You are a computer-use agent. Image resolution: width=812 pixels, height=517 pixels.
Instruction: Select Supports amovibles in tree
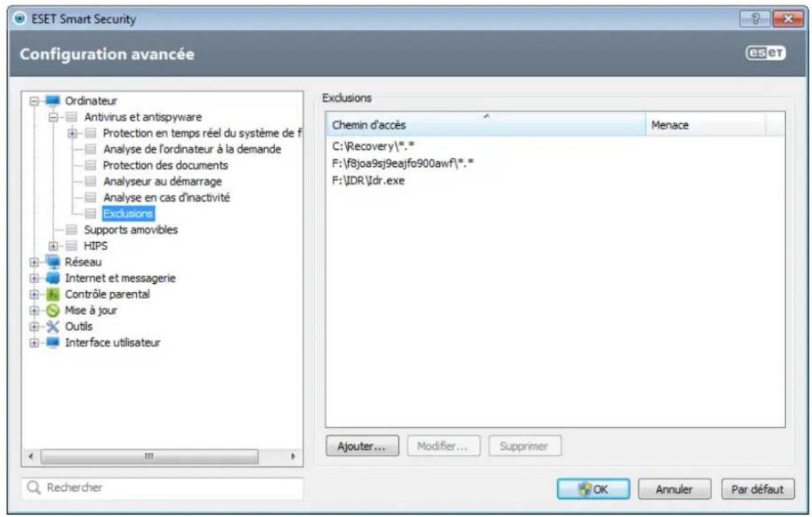(x=131, y=229)
